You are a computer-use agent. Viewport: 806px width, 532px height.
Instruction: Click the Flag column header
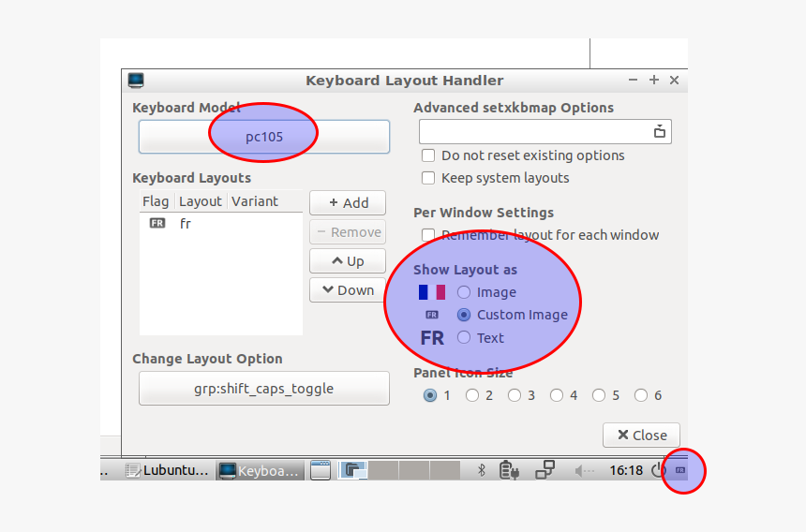pos(156,201)
